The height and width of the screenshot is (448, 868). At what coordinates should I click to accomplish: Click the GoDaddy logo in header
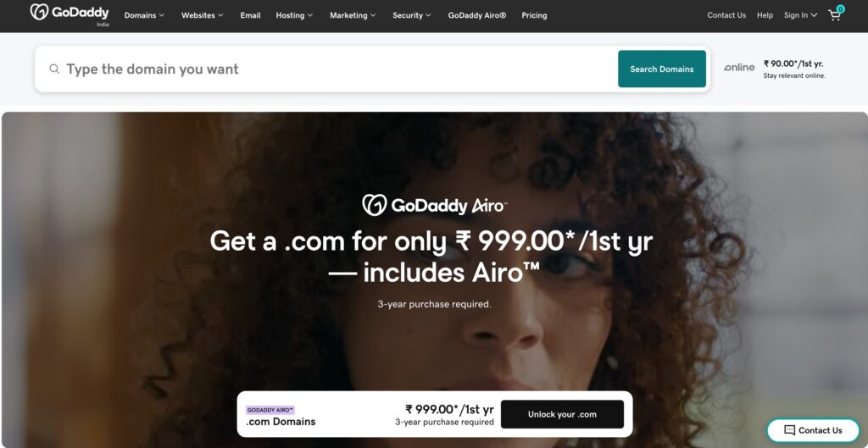(x=70, y=12)
